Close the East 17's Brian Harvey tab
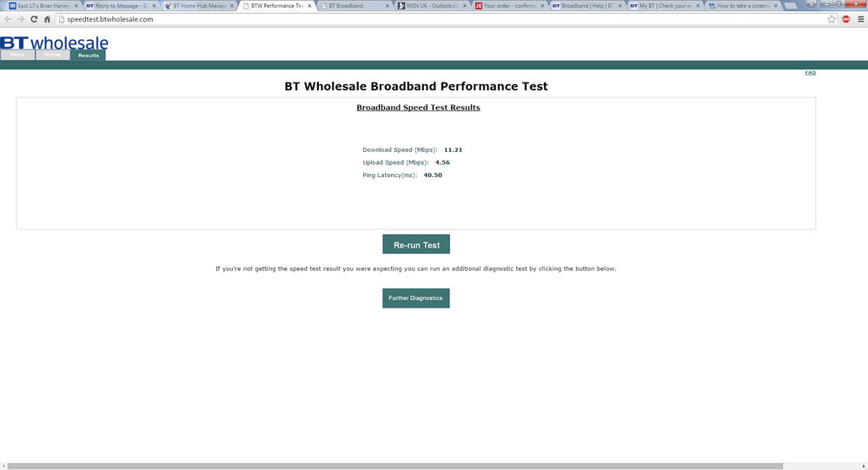Image resolution: width=868 pixels, height=470 pixels. pos(76,6)
